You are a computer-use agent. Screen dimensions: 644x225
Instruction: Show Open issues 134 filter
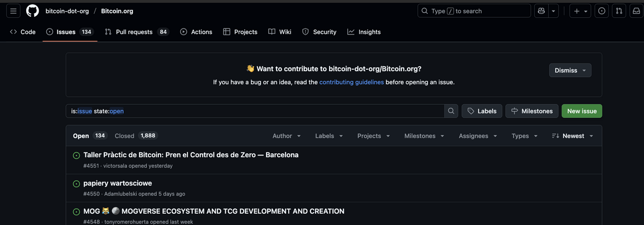coord(89,136)
